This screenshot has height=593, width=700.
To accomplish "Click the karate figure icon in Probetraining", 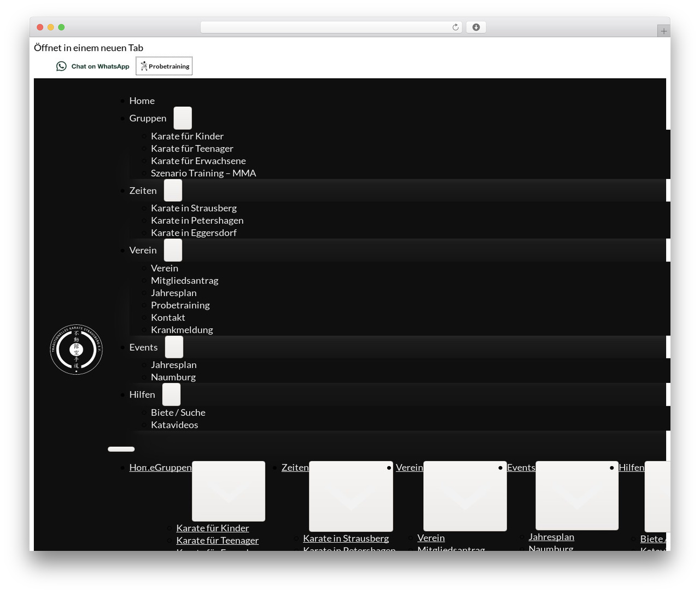I will [x=144, y=66].
